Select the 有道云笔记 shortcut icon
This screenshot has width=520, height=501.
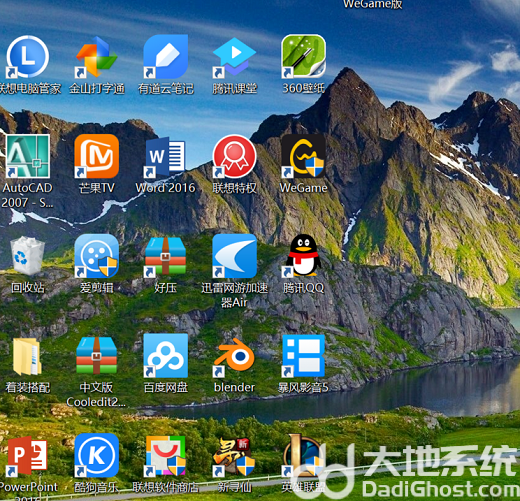(x=166, y=57)
